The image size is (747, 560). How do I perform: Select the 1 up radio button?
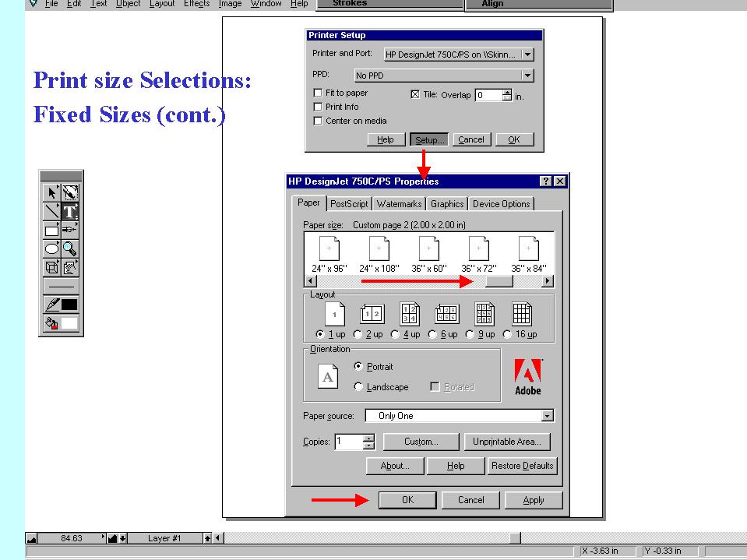click(320, 334)
